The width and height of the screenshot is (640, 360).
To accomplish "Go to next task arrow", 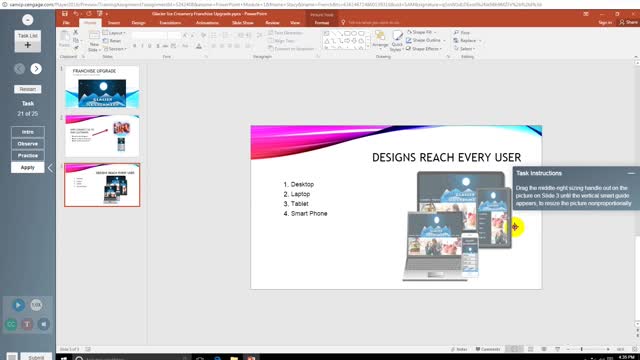I will click(x=36, y=69).
